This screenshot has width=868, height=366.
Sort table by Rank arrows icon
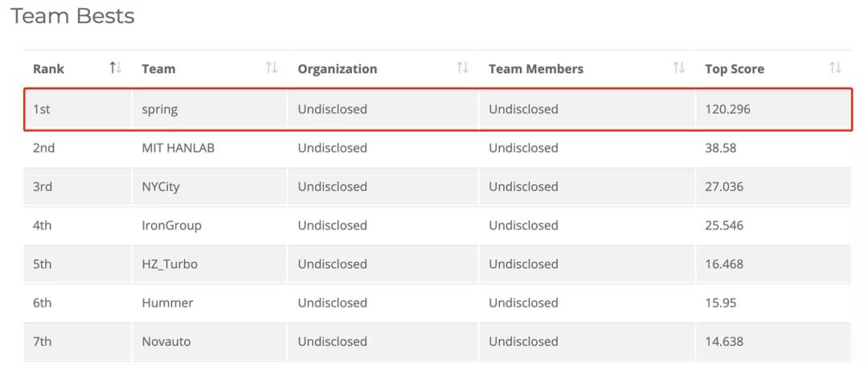pyautogui.click(x=115, y=68)
